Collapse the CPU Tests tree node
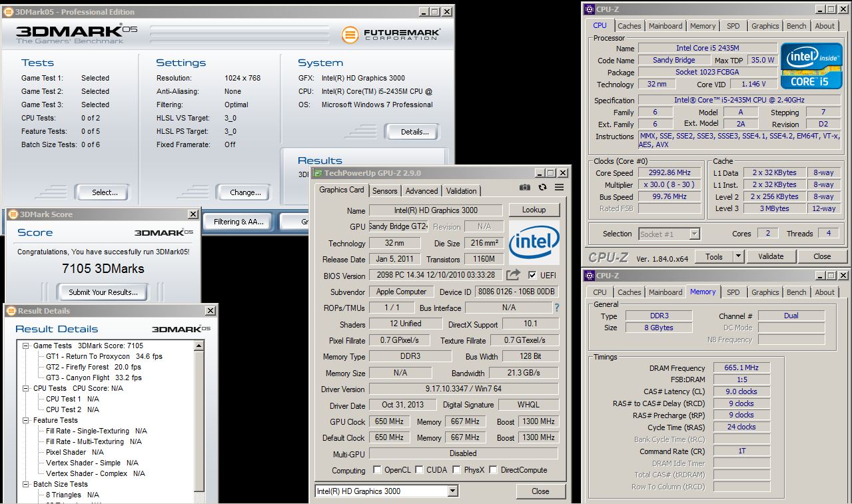 (26, 388)
